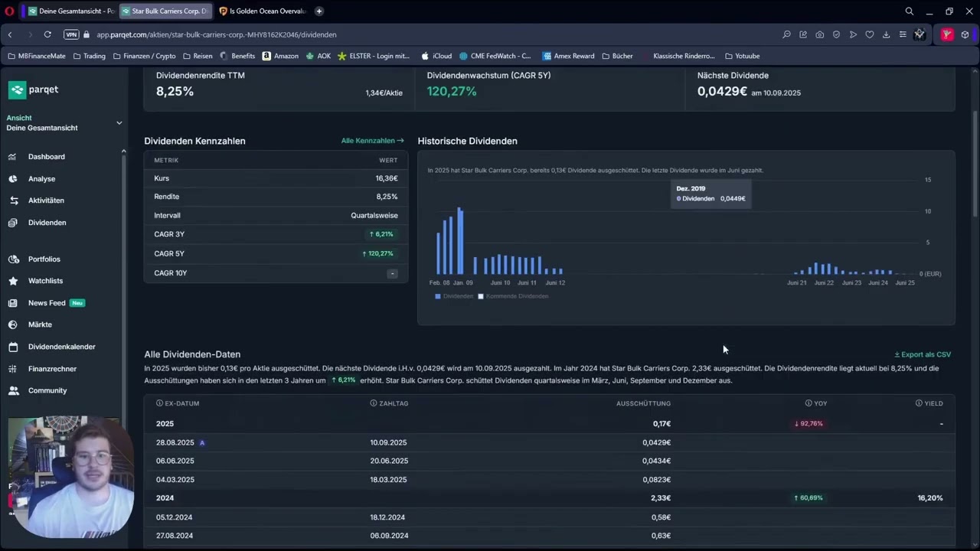
Task: Open the iCloud bookmark
Action: pos(436,56)
